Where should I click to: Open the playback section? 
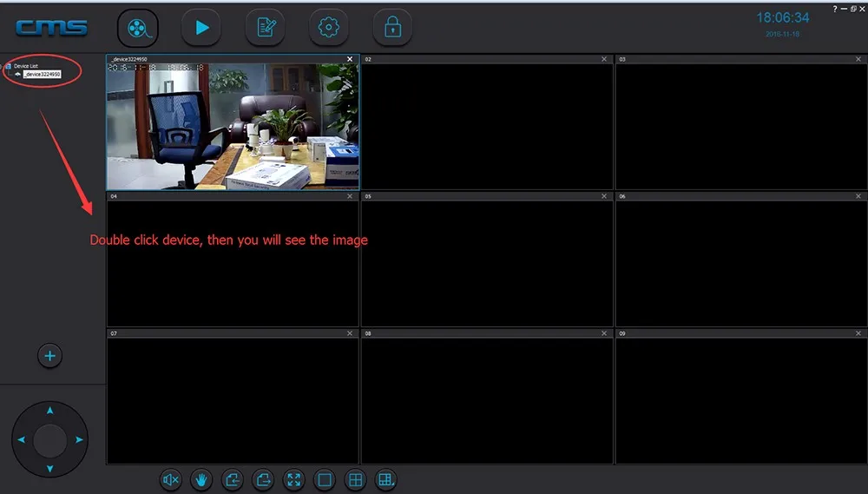(201, 28)
